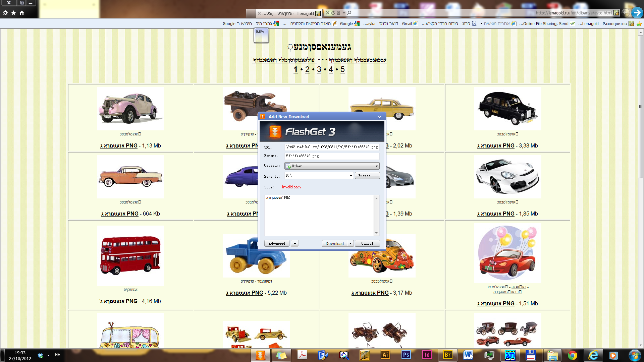644x362 pixels.
Task: Expand the Save to path dropdown
Action: coord(351,176)
